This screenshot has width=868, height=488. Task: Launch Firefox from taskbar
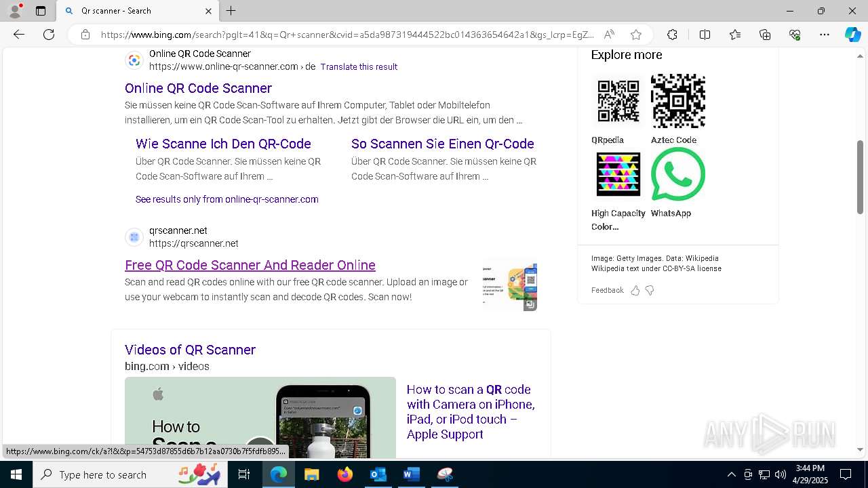point(345,474)
